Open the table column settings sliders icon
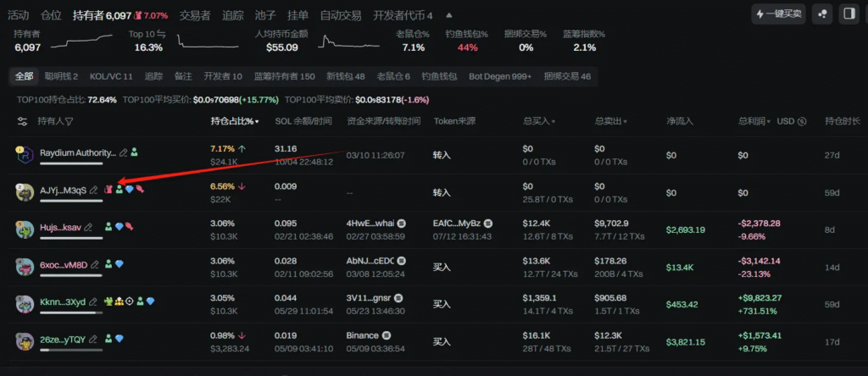This screenshot has height=376, width=868. 22,122
